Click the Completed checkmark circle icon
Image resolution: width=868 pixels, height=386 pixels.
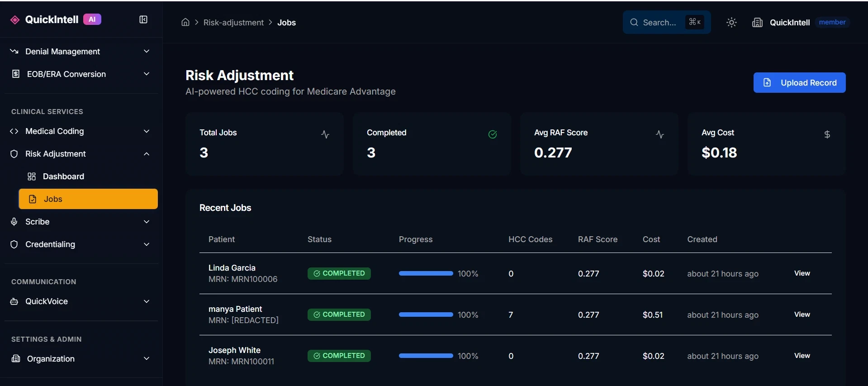(493, 134)
